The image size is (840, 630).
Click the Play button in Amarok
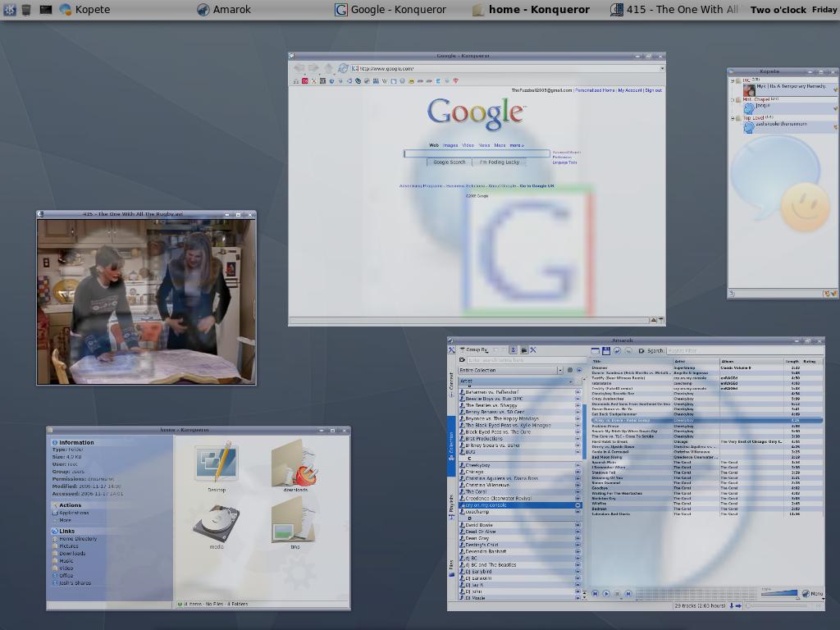coord(606,594)
